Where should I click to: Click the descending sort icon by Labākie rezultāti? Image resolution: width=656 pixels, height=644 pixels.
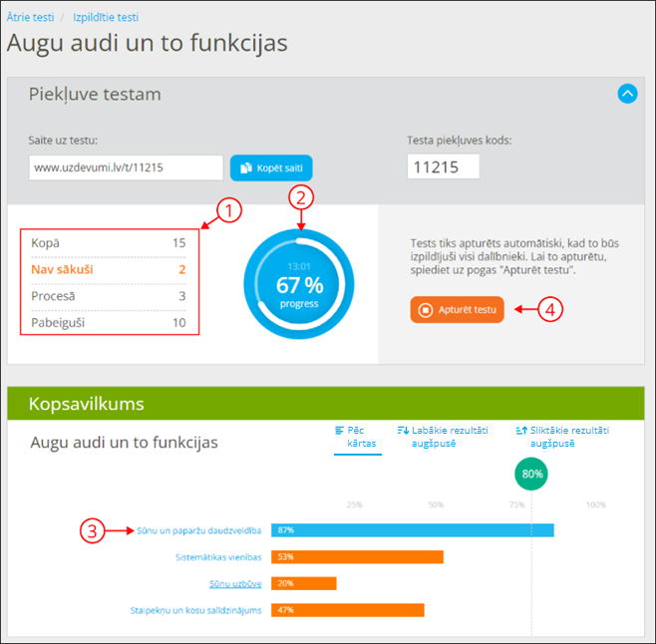[403, 431]
